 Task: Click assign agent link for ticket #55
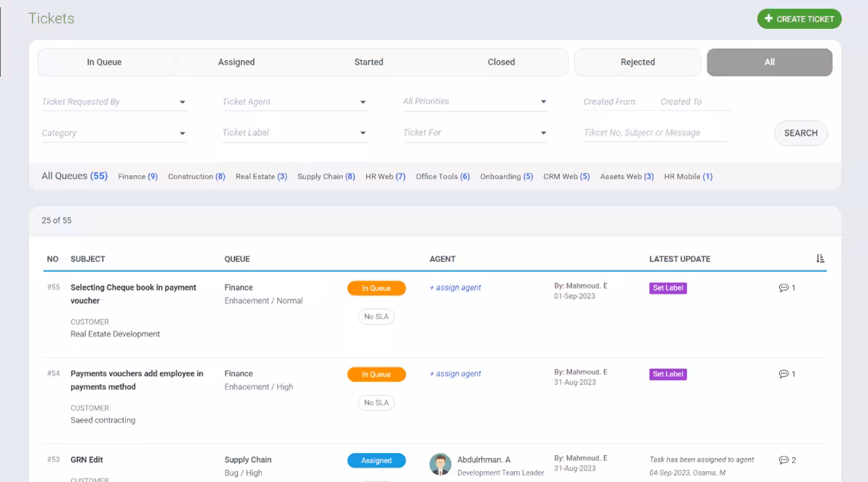tap(455, 288)
